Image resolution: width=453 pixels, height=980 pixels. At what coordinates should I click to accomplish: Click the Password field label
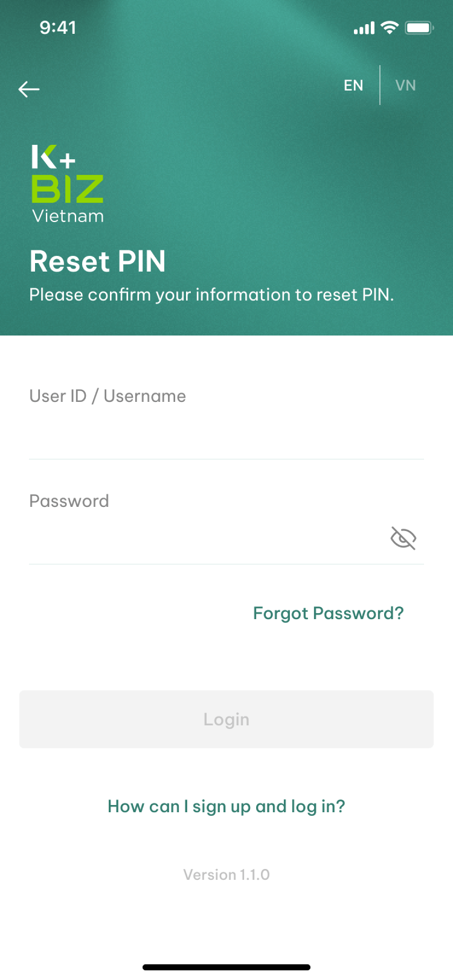[69, 501]
